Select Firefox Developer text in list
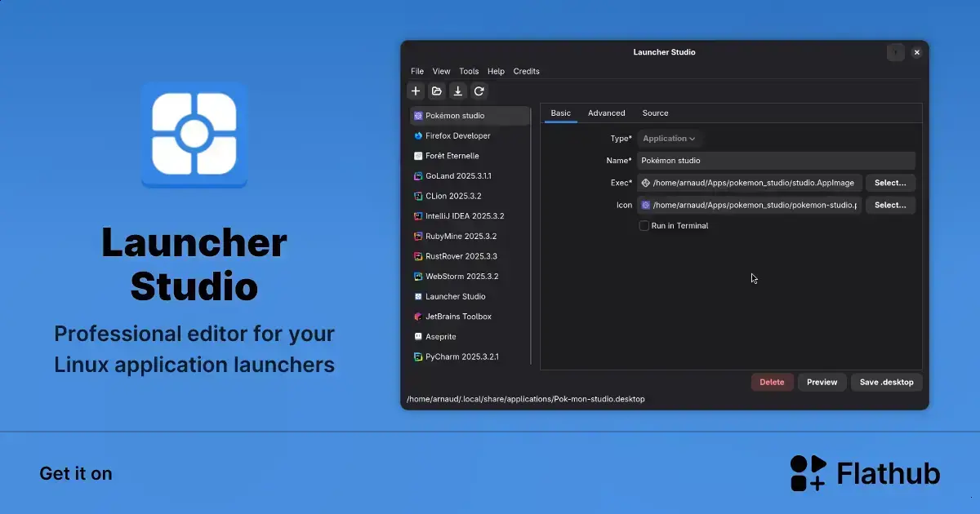This screenshot has height=514, width=980. point(458,136)
